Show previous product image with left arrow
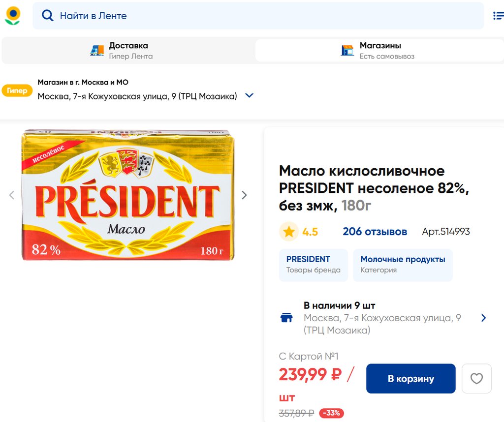 pyautogui.click(x=12, y=195)
